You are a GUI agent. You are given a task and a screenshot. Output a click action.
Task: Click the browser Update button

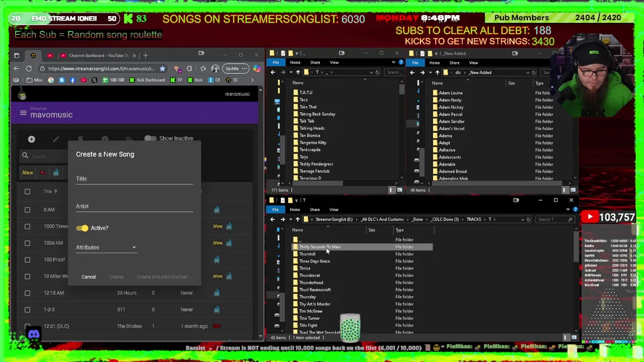235,68
